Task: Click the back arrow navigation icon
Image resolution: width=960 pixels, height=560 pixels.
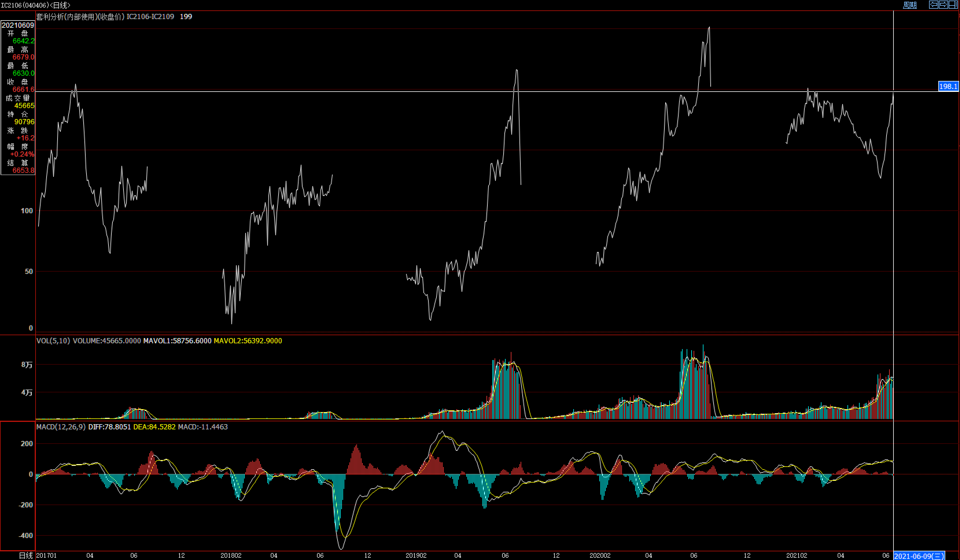Action: point(933,5)
